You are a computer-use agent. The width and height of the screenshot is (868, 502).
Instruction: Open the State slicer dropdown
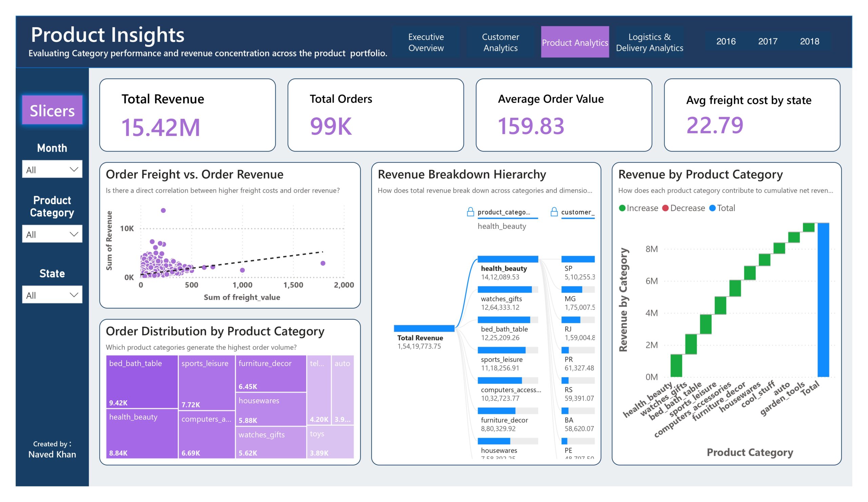pos(52,294)
